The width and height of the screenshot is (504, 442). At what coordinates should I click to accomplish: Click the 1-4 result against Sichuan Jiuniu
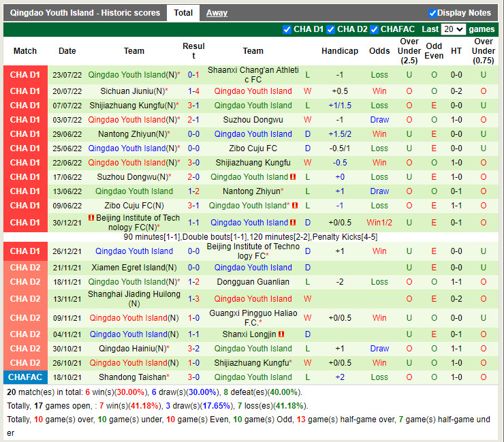(193, 91)
